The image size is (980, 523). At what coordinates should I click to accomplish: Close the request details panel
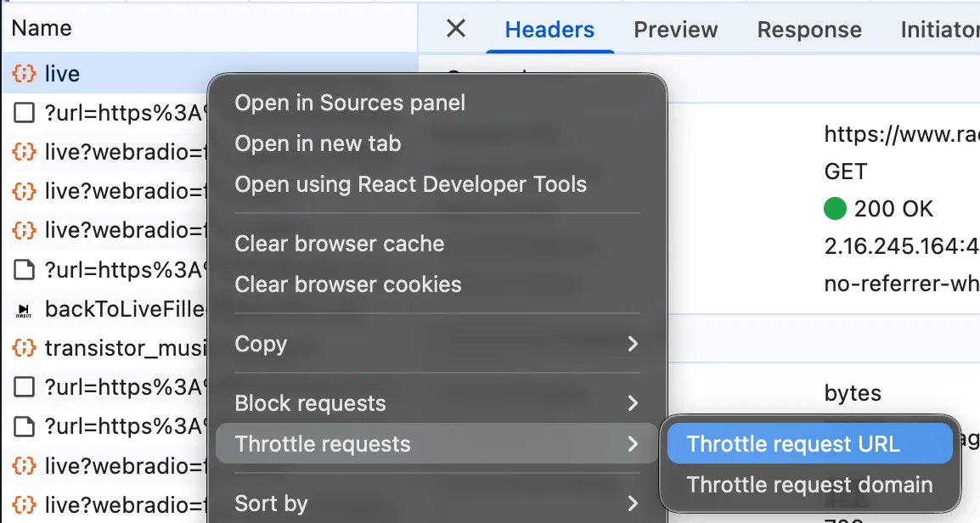pos(456,28)
